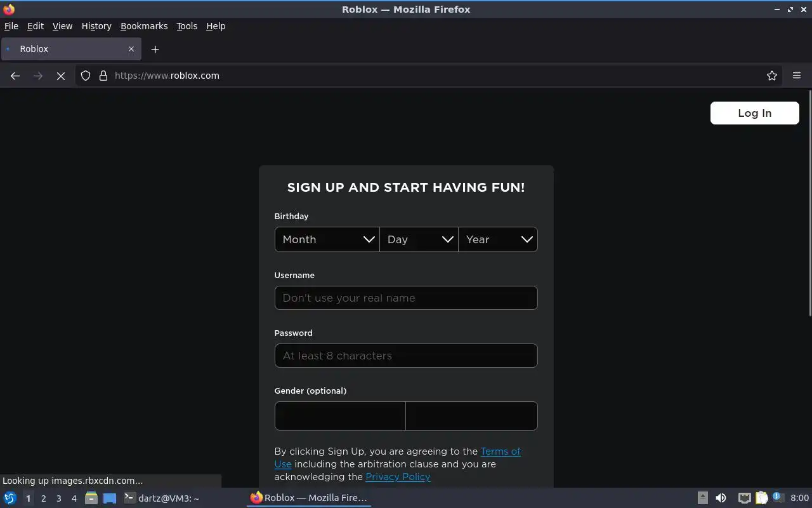Click the Password input field
Image resolution: width=812 pixels, height=508 pixels.
point(406,356)
